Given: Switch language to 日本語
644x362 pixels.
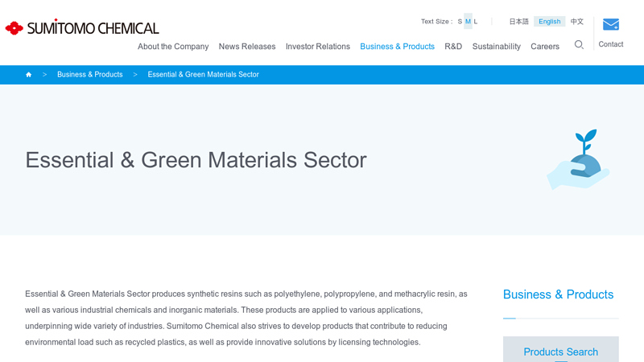Looking at the screenshot, I should pyautogui.click(x=518, y=22).
